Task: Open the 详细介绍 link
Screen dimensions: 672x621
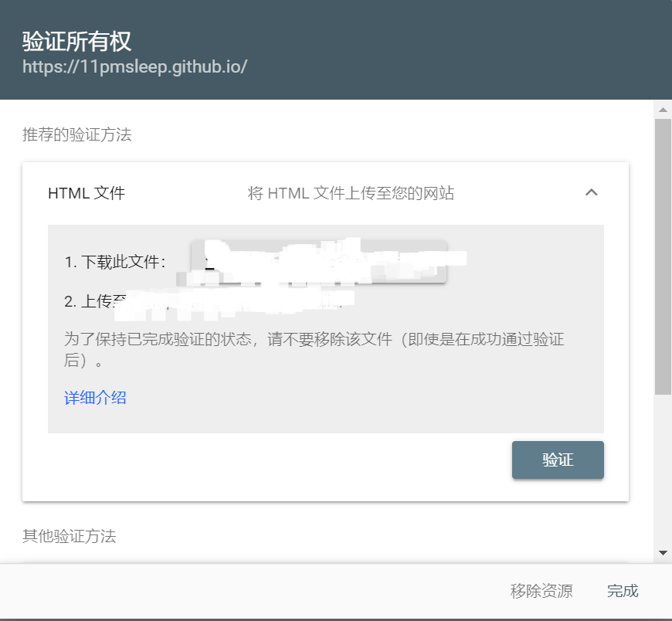Action: 95,397
